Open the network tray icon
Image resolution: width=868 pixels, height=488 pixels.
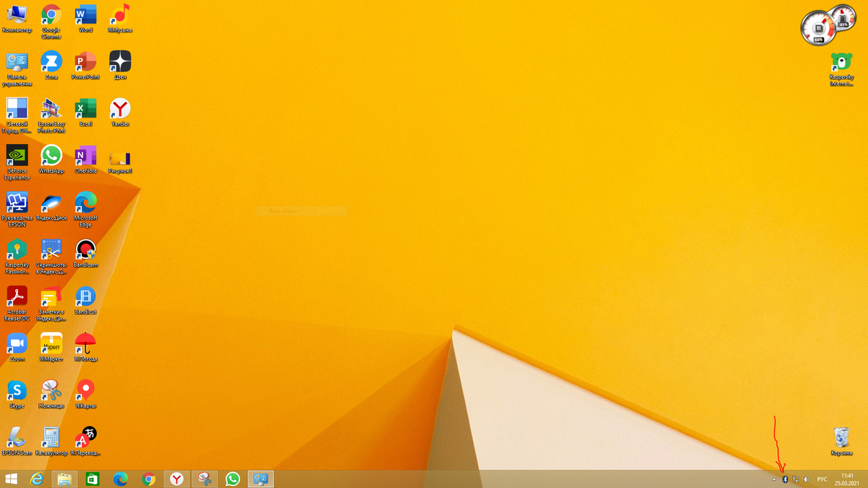[x=796, y=479]
